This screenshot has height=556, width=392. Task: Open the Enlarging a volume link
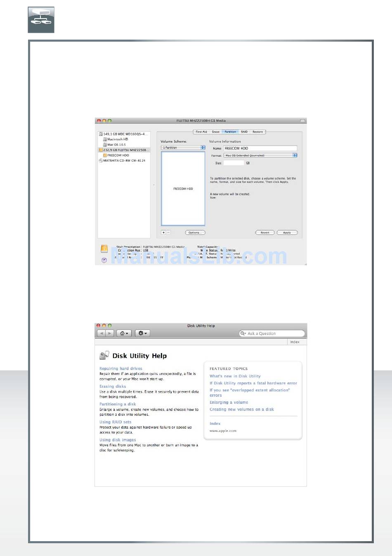(x=229, y=403)
